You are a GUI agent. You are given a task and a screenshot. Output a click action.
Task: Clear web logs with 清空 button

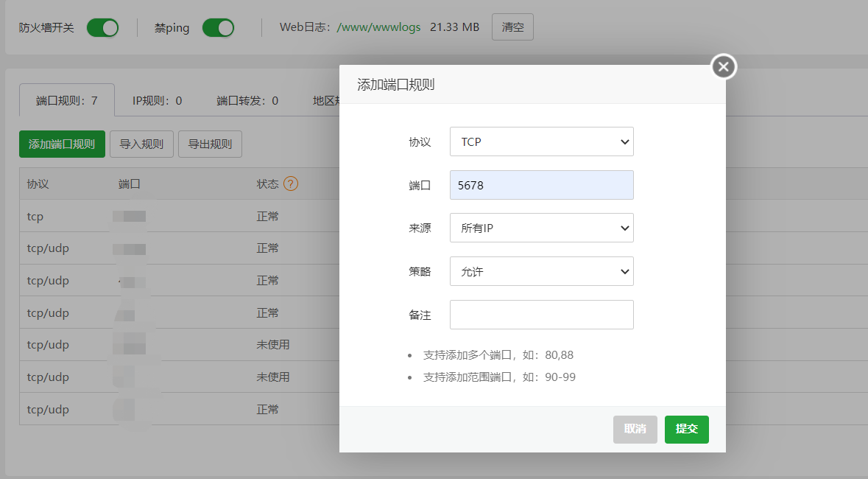(x=512, y=27)
